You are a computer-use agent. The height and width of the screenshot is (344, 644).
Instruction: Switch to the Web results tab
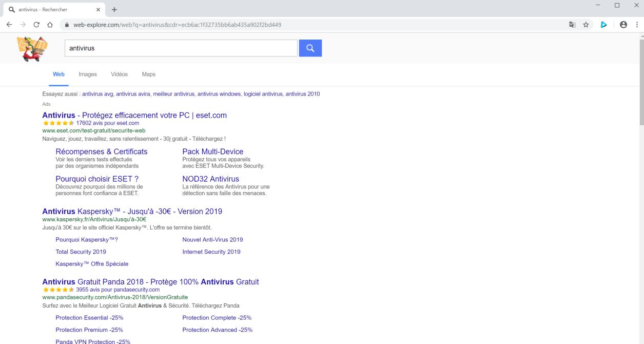59,74
